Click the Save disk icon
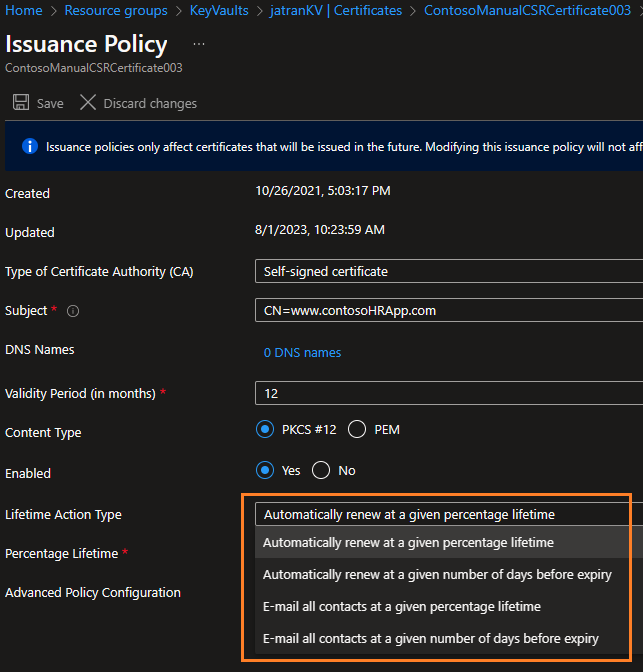 coord(20,103)
